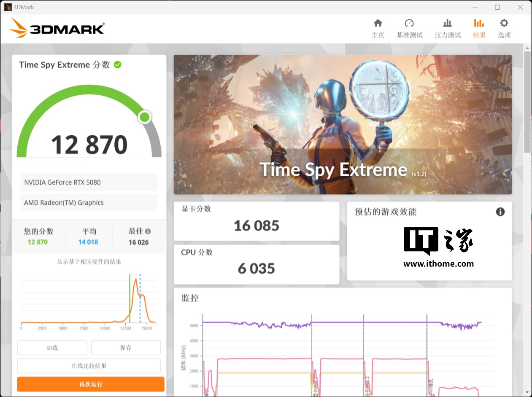This screenshot has height=397, width=532.
Task: Click the green knob on score gauge
Action: tap(145, 117)
